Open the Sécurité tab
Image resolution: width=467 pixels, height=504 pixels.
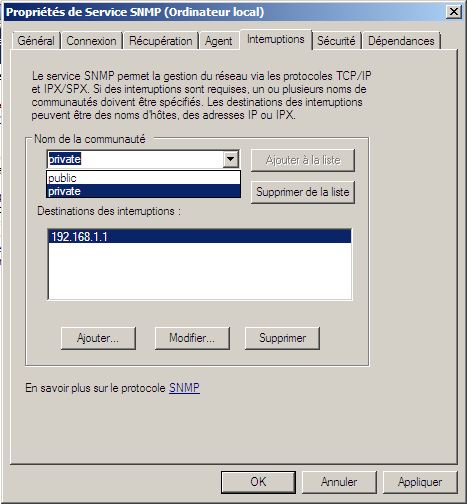click(336, 41)
